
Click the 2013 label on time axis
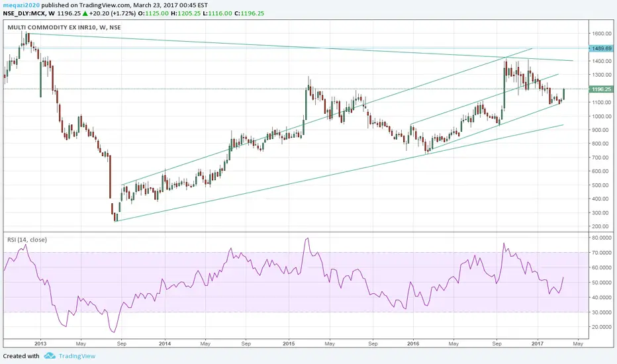(40, 343)
